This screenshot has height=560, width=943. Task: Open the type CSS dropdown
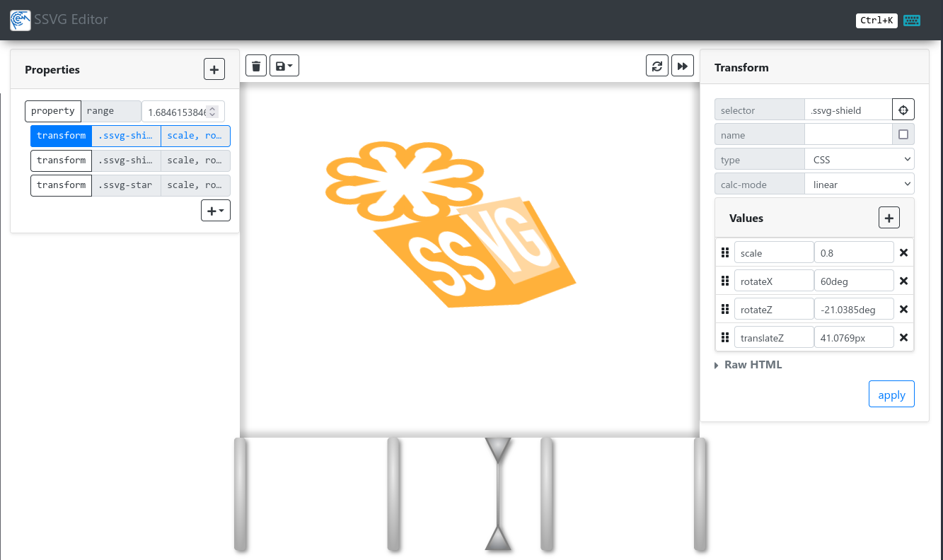coord(860,160)
